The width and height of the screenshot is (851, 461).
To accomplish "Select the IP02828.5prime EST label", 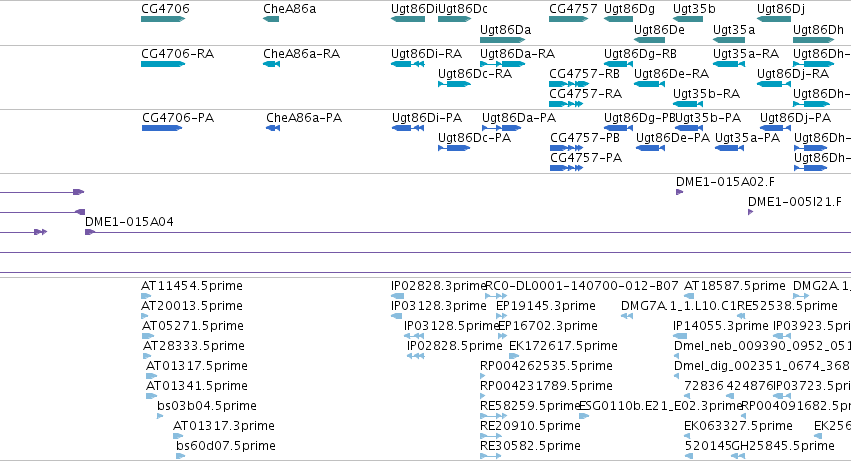I will 455,346.
